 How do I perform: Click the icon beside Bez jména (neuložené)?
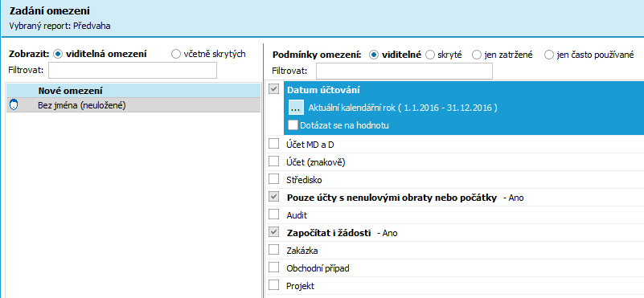point(14,105)
